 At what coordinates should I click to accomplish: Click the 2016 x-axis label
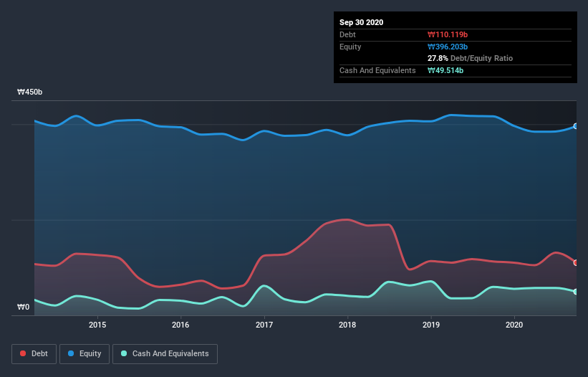pos(180,325)
